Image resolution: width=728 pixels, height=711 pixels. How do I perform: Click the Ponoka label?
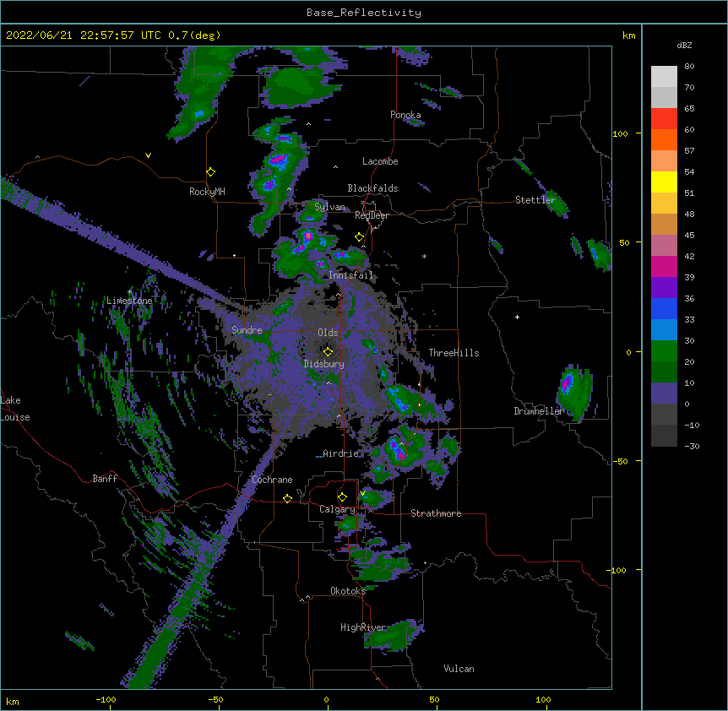pos(405,115)
